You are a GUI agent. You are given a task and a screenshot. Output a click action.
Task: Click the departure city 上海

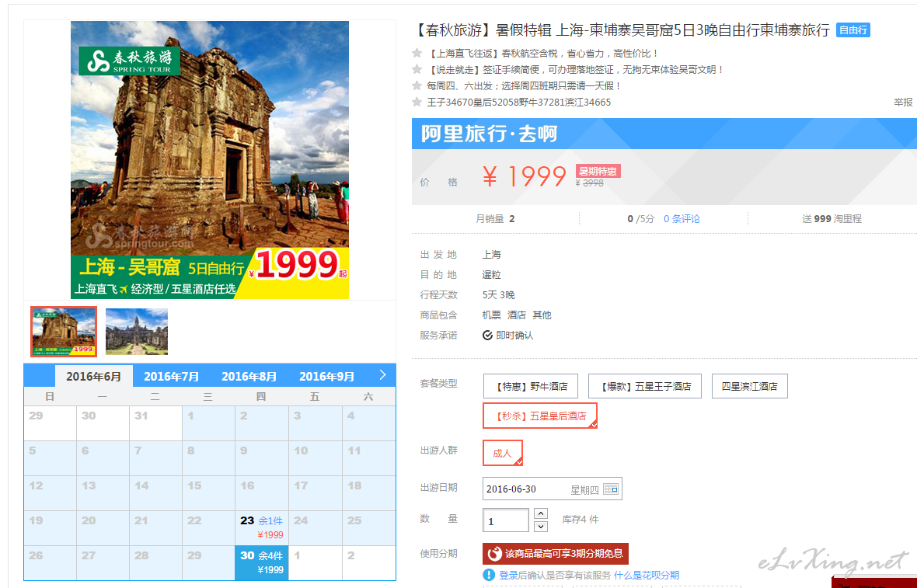point(492,255)
